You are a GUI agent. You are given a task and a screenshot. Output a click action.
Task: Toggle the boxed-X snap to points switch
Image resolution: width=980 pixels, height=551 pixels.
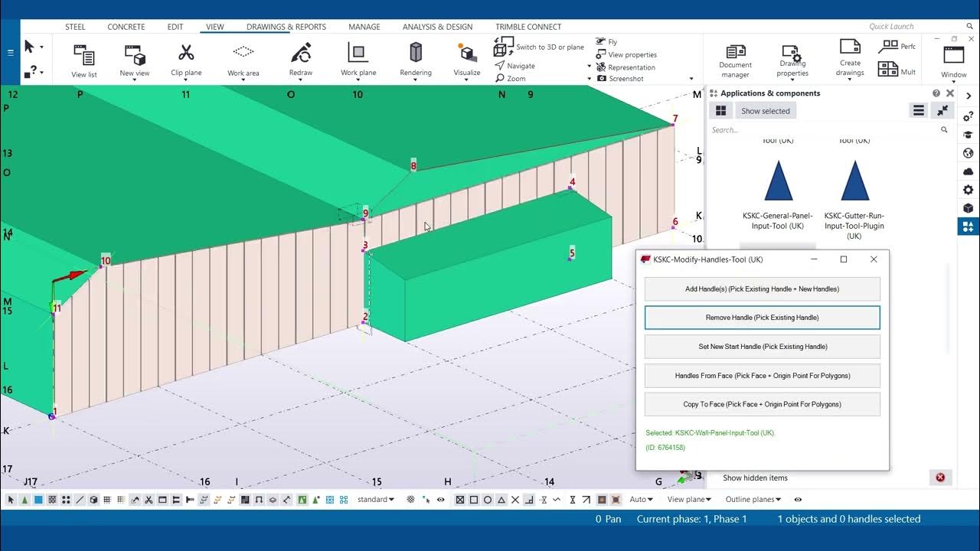(460, 500)
